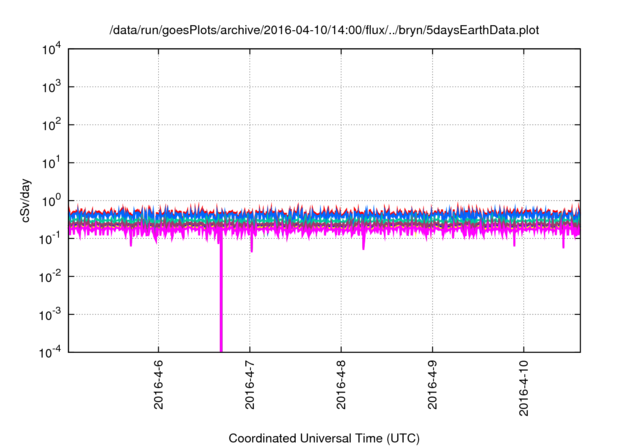Image resolution: width=640 pixels, height=448 pixels.
Task: Click the 10^-4 y-axis tick label
Action: [50, 352]
